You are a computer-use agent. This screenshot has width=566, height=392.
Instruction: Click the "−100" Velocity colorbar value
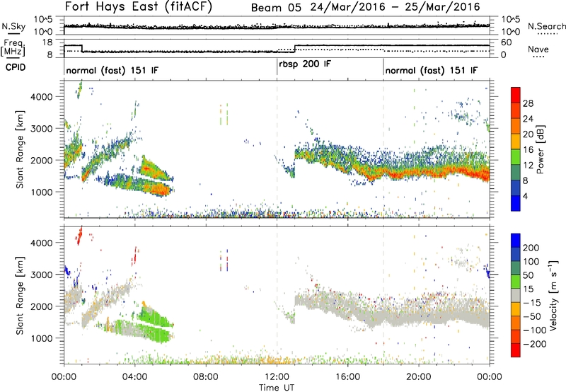pyautogui.click(x=534, y=330)
